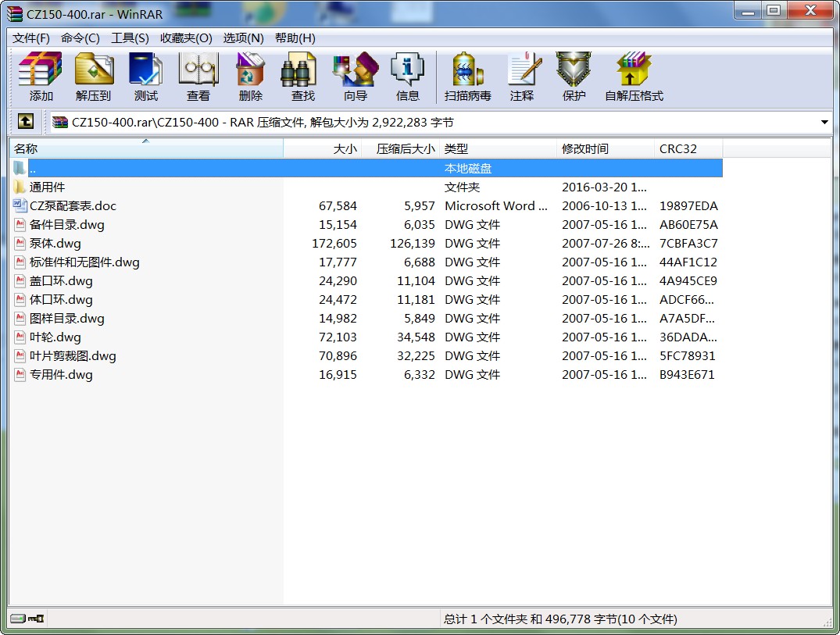Image resolution: width=840 pixels, height=635 pixels.
Task: Click the Microsoft Word type cell
Action: tap(496, 205)
